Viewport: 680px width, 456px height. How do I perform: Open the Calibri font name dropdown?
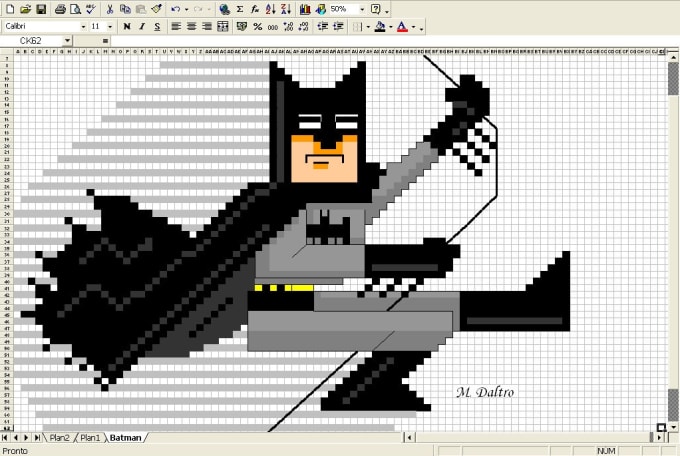click(83, 26)
